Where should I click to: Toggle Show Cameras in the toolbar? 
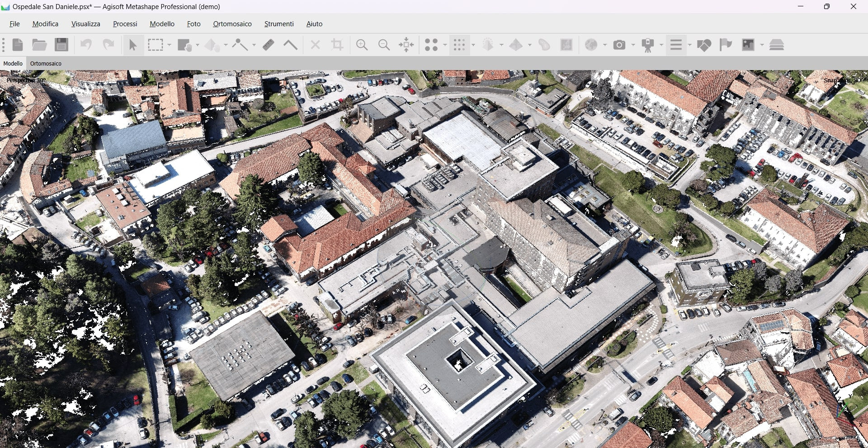point(619,45)
